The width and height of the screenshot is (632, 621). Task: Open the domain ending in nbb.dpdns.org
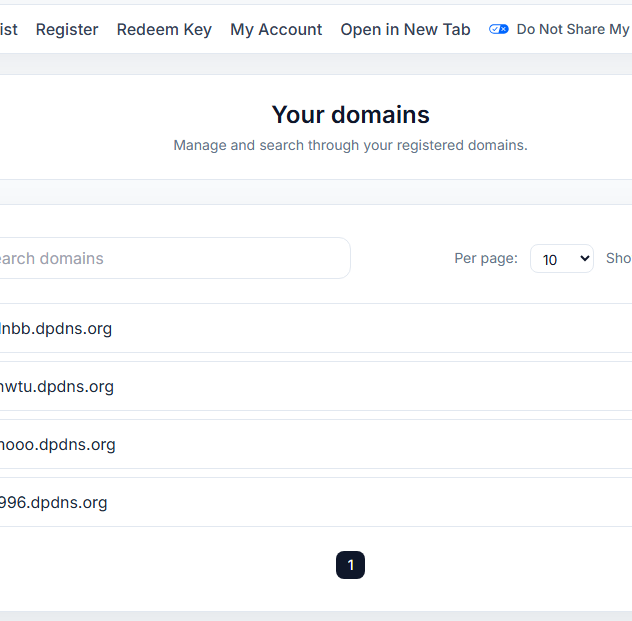pos(56,328)
